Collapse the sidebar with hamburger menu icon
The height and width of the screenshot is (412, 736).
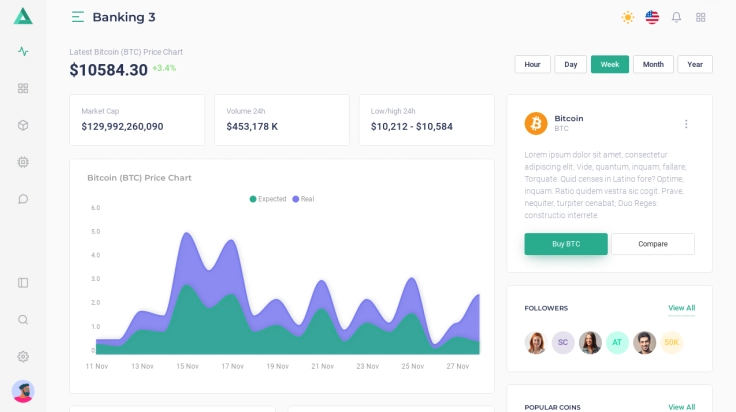click(x=78, y=17)
